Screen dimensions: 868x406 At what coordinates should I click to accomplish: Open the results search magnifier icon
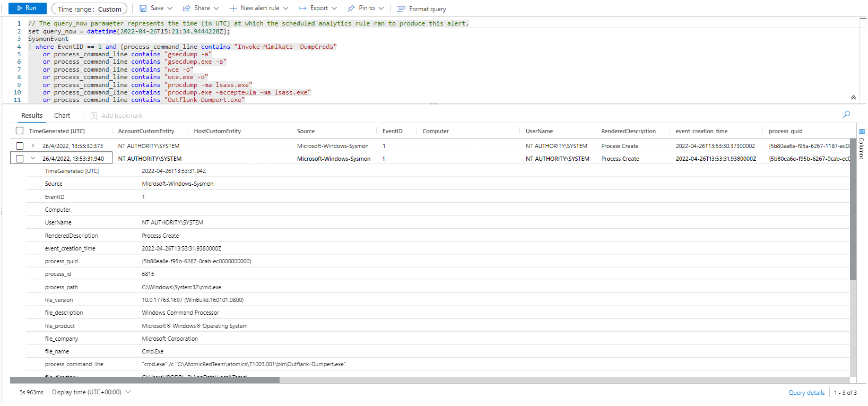[x=846, y=115]
